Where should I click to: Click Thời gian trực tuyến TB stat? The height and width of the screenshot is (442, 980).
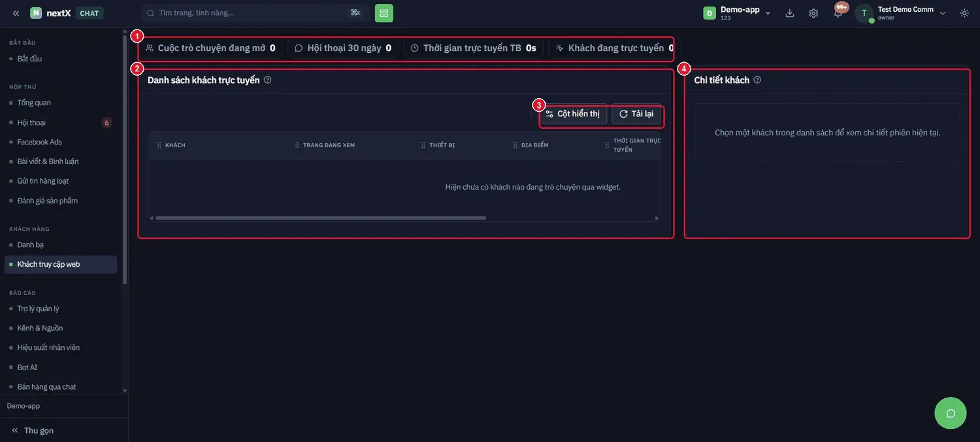pyautogui.click(x=473, y=48)
